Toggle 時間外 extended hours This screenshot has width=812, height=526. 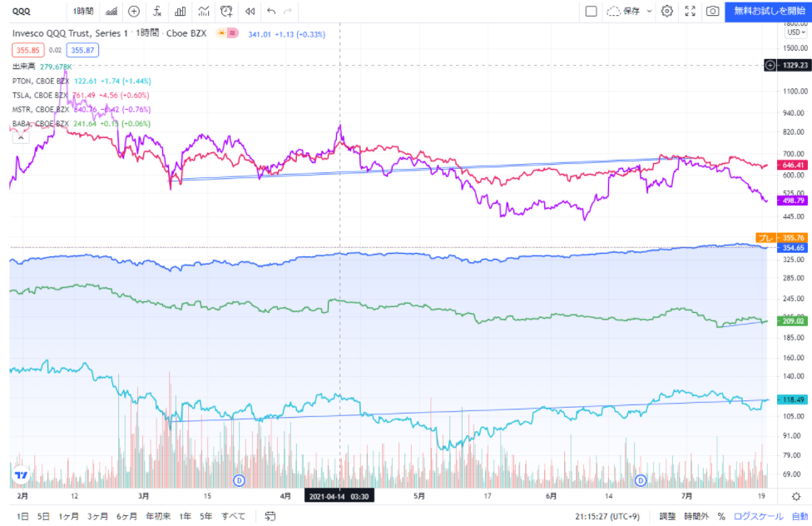pos(696,516)
